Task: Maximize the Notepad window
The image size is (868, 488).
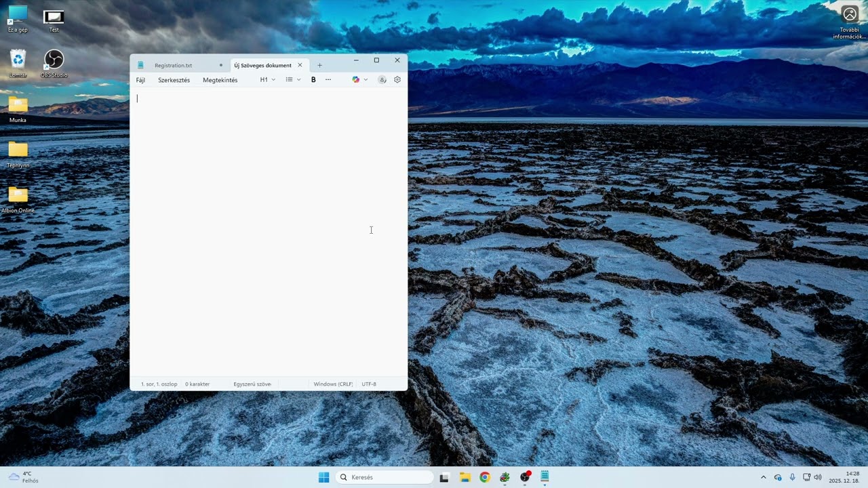Action: [376, 60]
